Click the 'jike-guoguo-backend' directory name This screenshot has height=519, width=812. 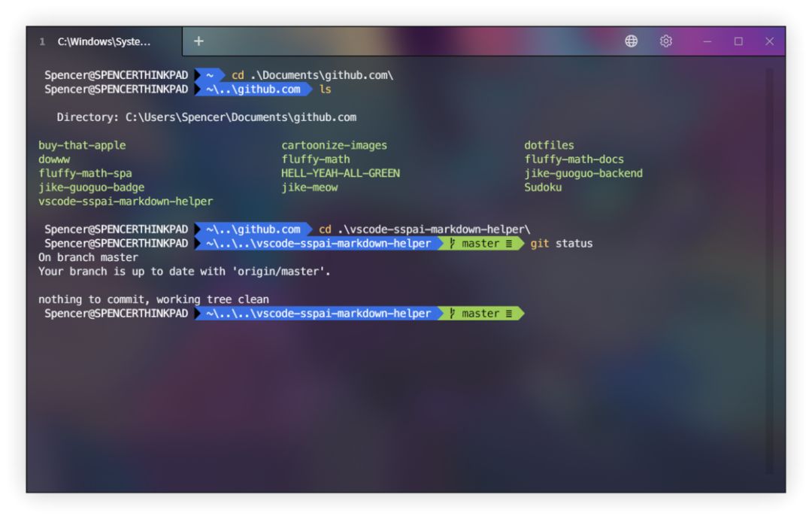tap(583, 173)
